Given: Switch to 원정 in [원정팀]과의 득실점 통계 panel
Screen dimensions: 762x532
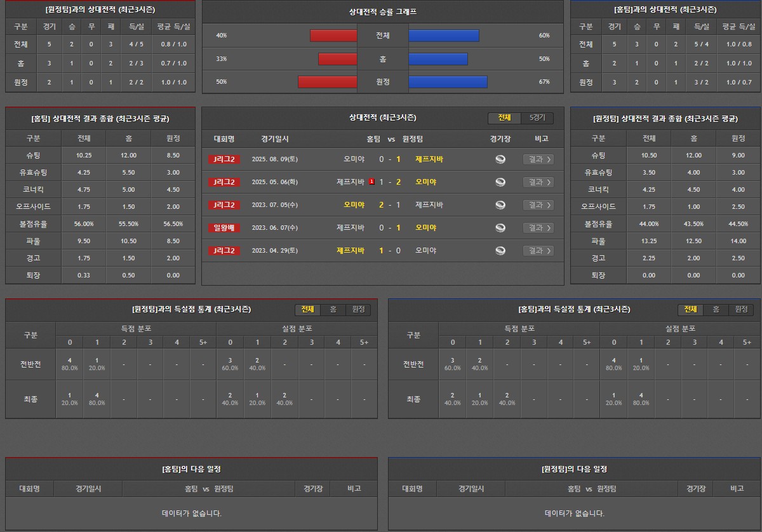Looking at the screenshot, I should pyautogui.click(x=358, y=309).
